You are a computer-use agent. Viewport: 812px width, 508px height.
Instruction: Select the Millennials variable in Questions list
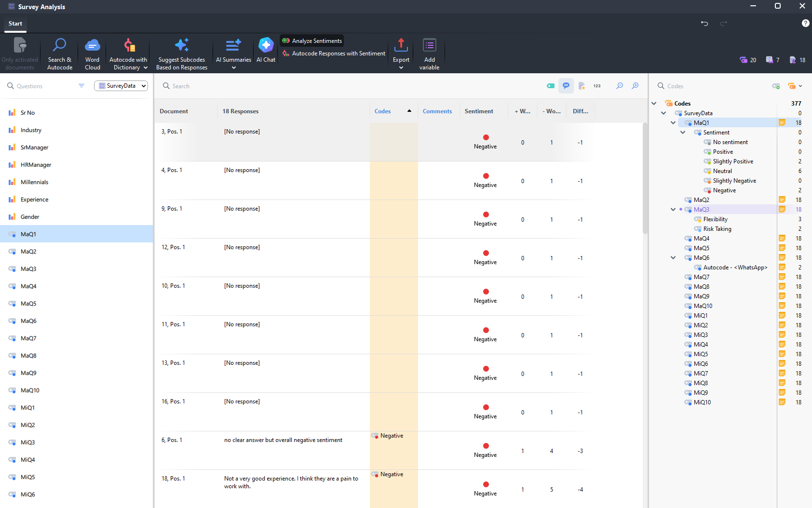(77, 182)
